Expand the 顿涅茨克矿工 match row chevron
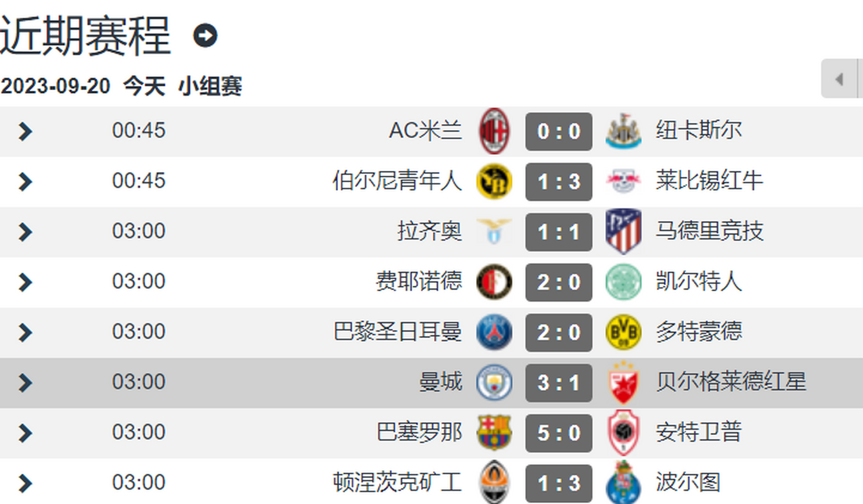 [25, 483]
